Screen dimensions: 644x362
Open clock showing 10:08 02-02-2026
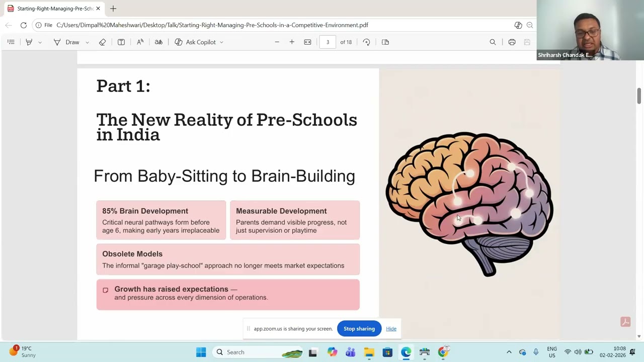(x=612, y=352)
